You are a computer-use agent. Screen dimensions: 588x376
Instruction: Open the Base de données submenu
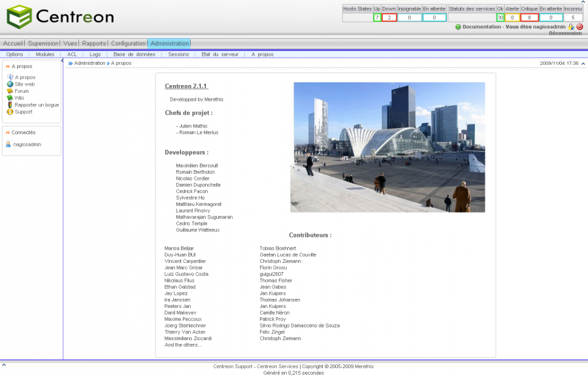[134, 54]
